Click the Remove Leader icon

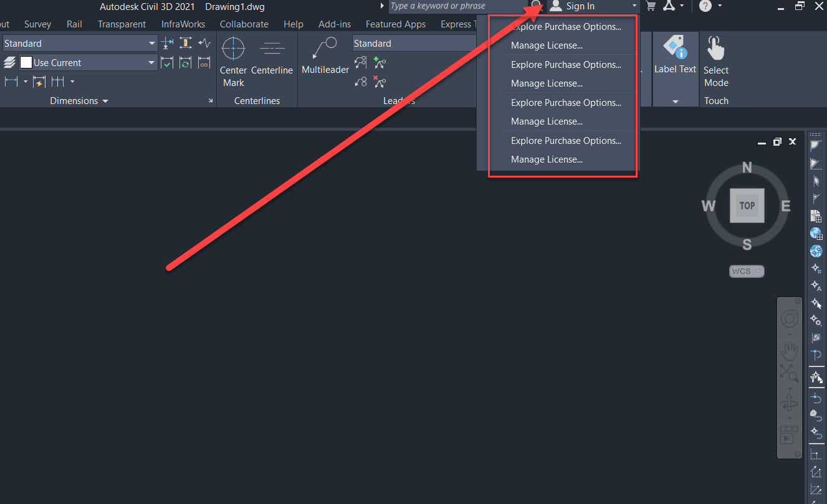click(x=380, y=81)
